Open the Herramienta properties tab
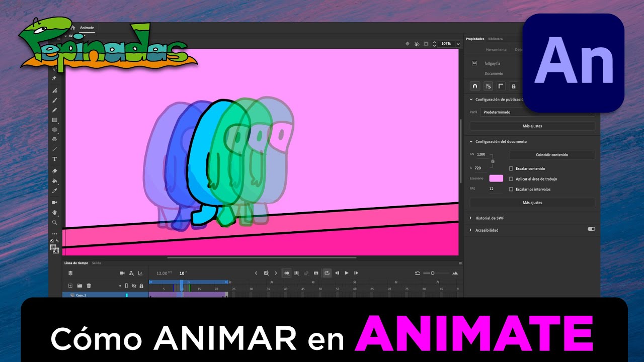Image resolution: width=644 pixels, height=362 pixels. (496, 50)
